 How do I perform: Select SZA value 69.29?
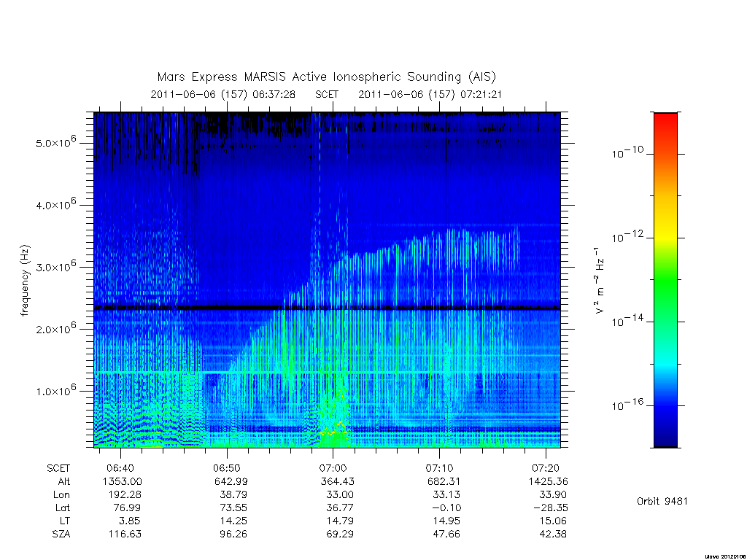[x=340, y=534]
